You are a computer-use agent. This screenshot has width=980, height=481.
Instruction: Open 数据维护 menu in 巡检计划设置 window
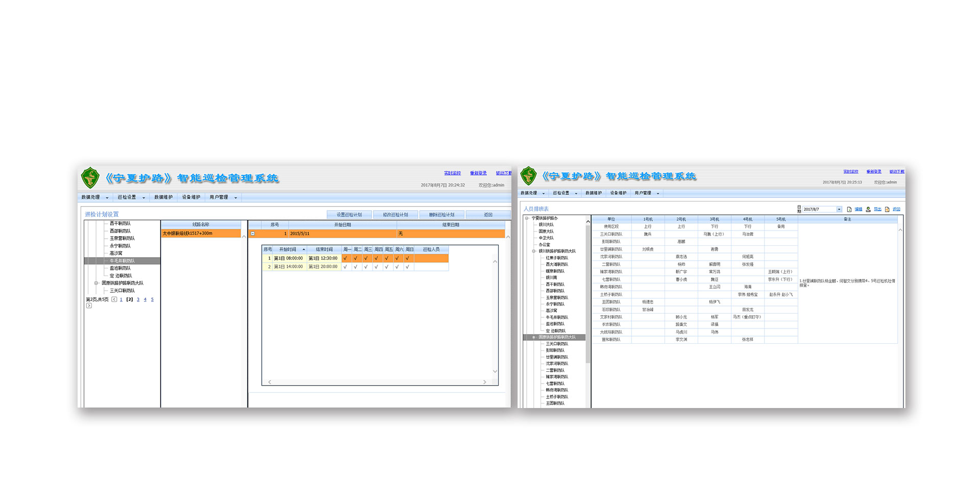coord(163,197)
